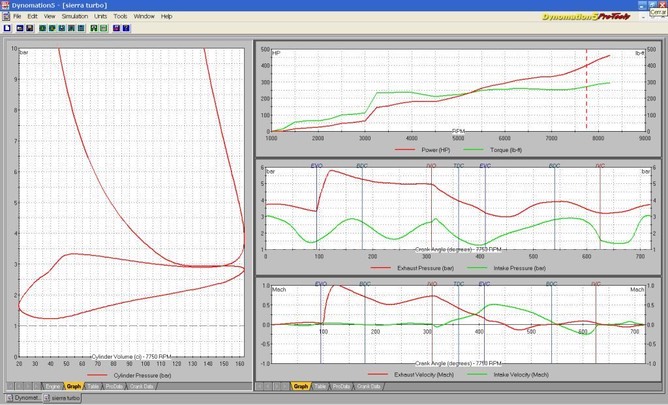Open the Crank Data tab in the right pane
Image resolution: width=668 pixels, height=405 pixels.
tap(369, 386)
